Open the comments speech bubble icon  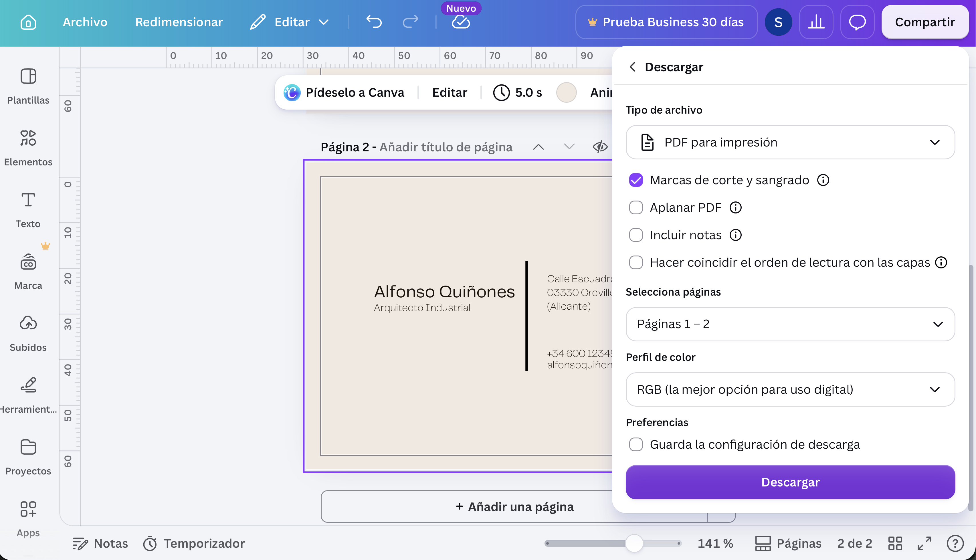857,22
